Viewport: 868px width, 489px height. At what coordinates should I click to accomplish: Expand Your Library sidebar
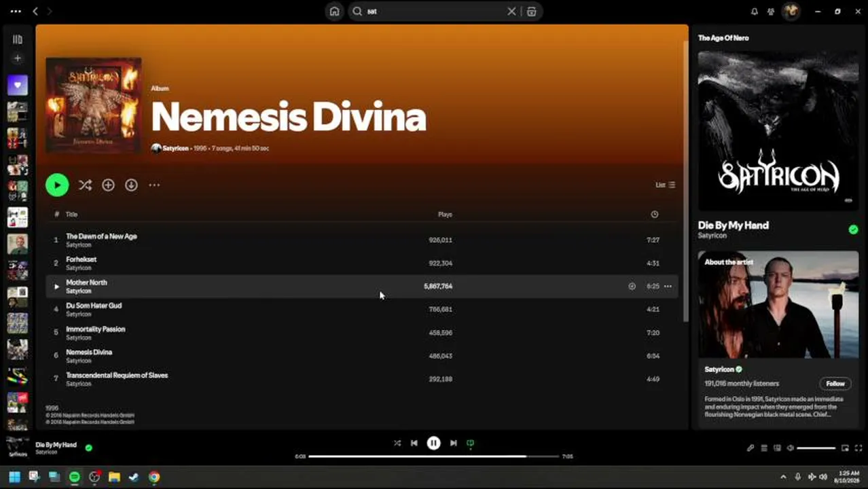(18, 39)
